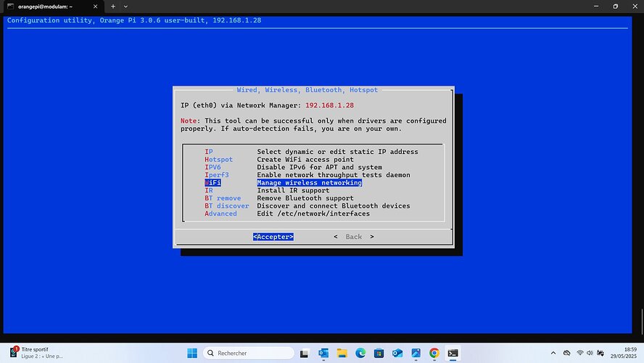Click 'Discover and connect Bluetooth devices' text
The height and width of the screenshot is (363, 644).
[x=334, y=206]
